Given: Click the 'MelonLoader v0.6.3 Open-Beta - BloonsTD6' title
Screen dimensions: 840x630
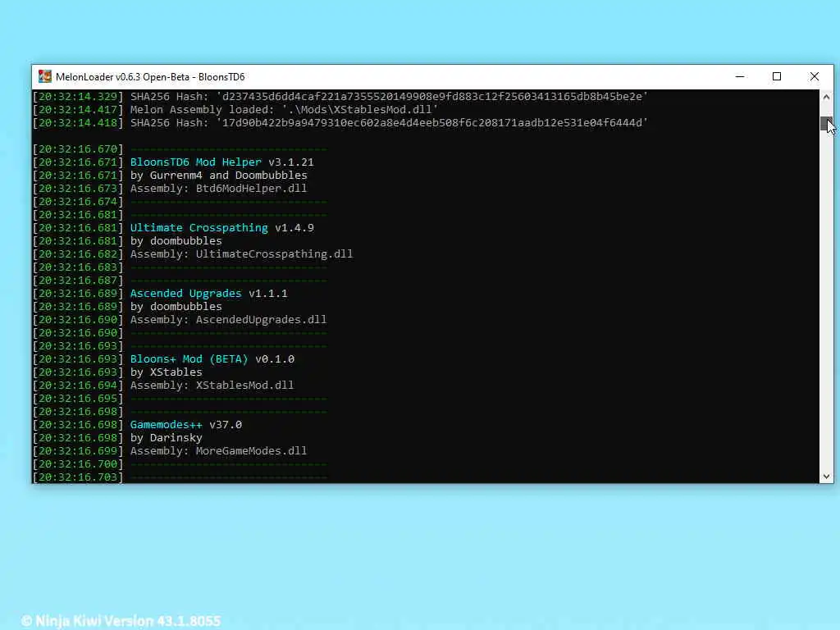Looking at the screenshot, I should click(x=150, y=76).
